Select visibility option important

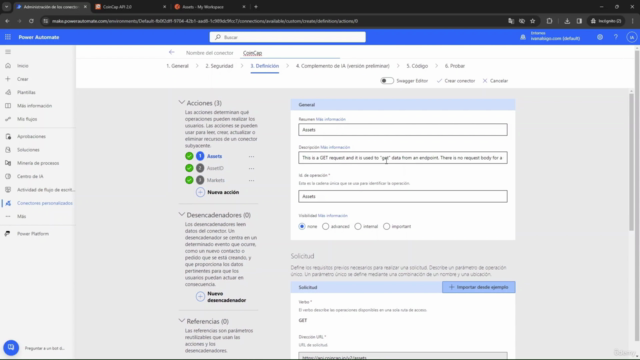tap(387, 227)
